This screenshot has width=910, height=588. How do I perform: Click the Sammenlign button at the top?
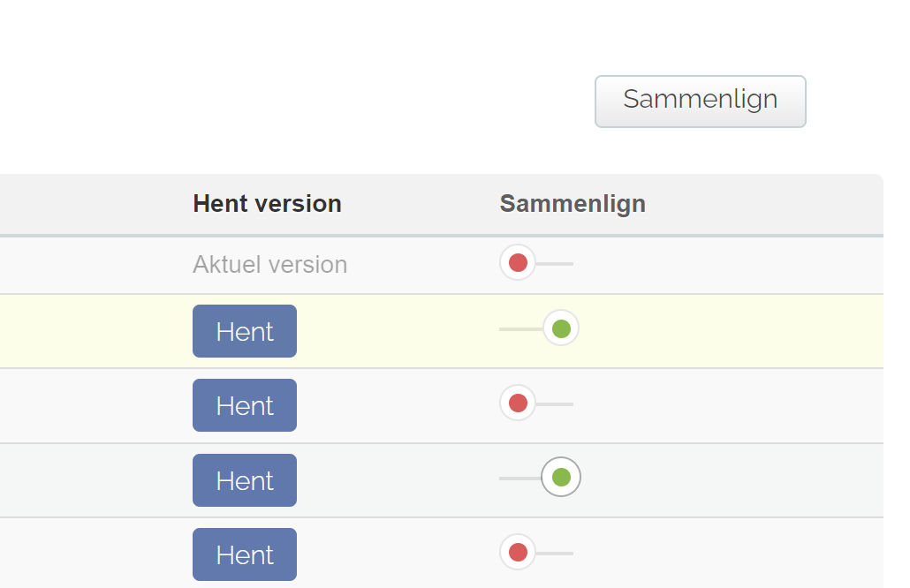pos(700,101)
